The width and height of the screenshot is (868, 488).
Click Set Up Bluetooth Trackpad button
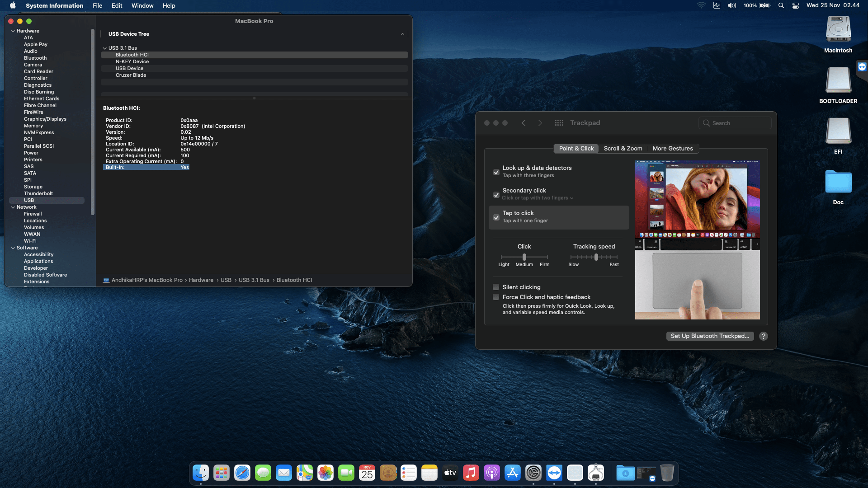(709, 336)
